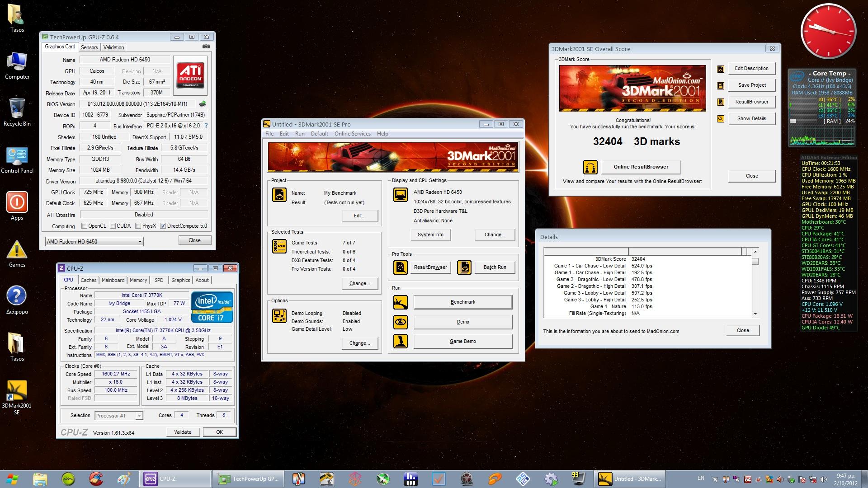Open the AMD Radeon HD 6450 dropdown in GPU-Z
Viewport: 868px width, 488px height.
(94, 242)
